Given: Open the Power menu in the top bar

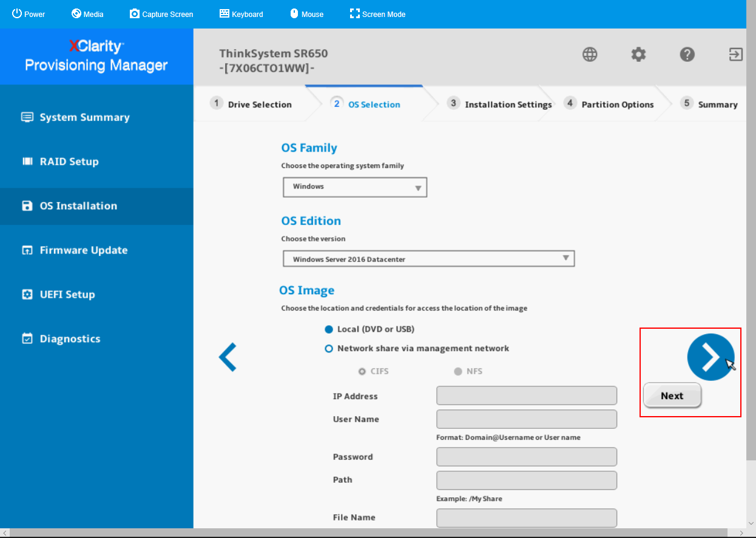Looking at the screenshot, I should point(29,14).
